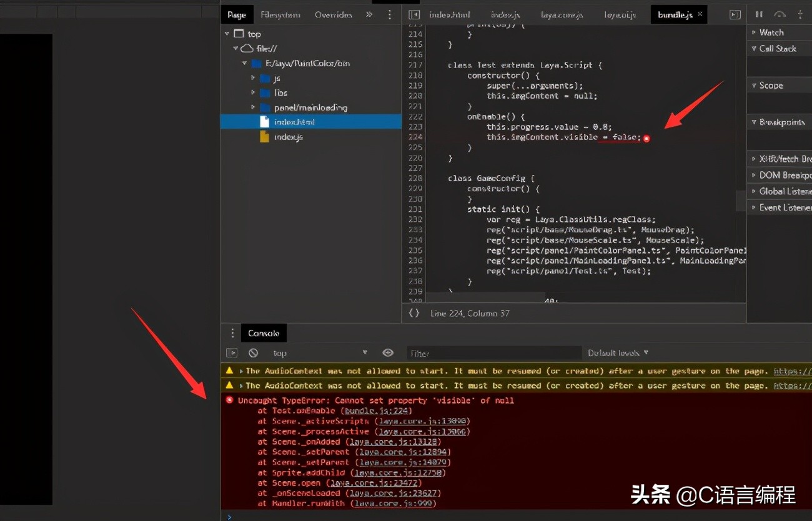Click inside the console Filter input field

point(493,353)
